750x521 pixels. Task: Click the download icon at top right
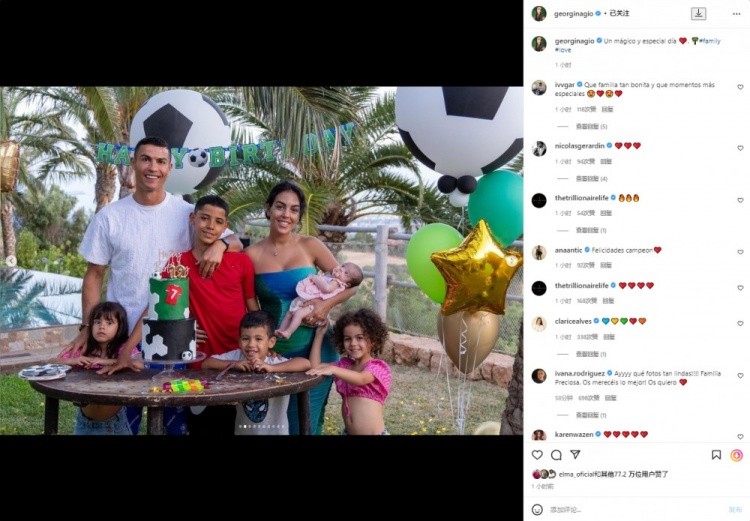[x=698, y=13]
